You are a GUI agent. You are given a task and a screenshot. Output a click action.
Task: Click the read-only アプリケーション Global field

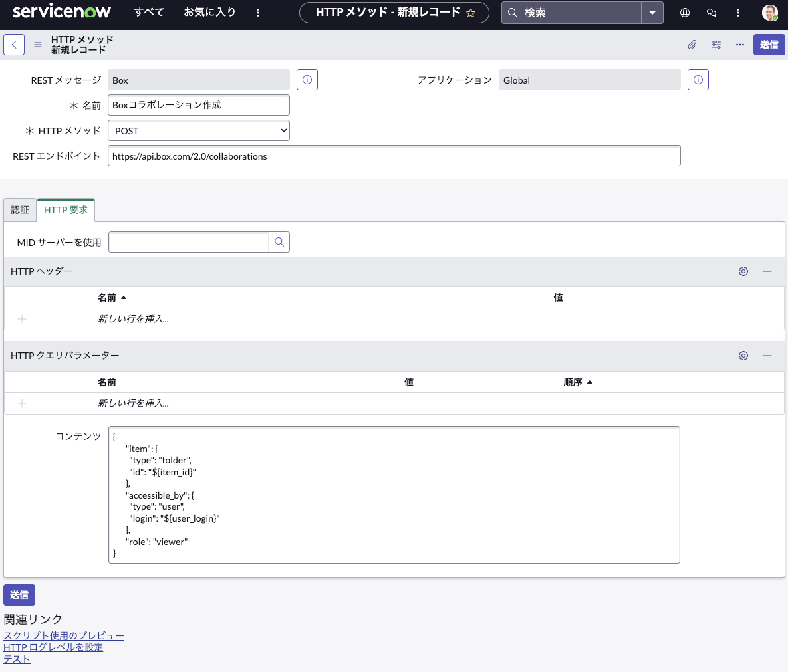[589, 80]
